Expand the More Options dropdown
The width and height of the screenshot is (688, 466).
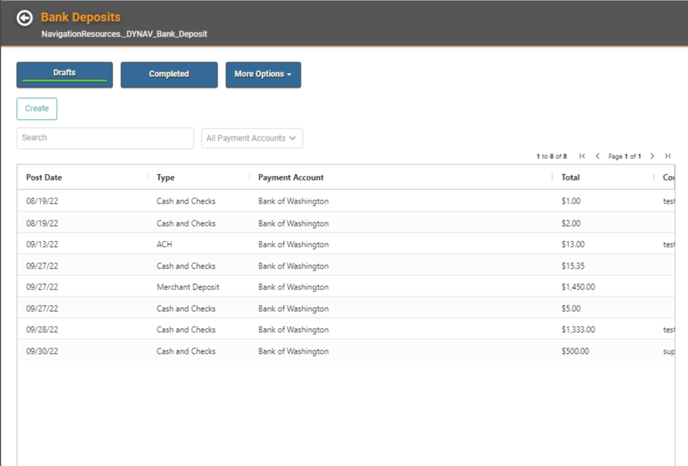pos(263,74)
